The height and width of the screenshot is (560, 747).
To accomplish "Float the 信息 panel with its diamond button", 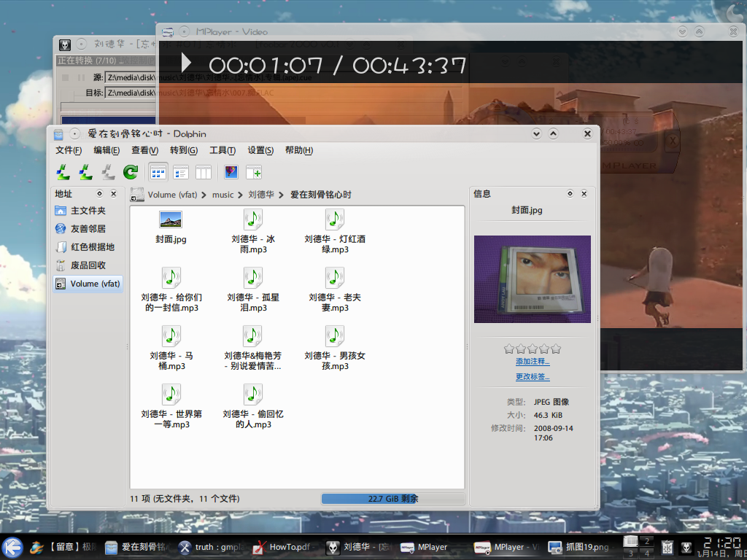I will [570, 193].
